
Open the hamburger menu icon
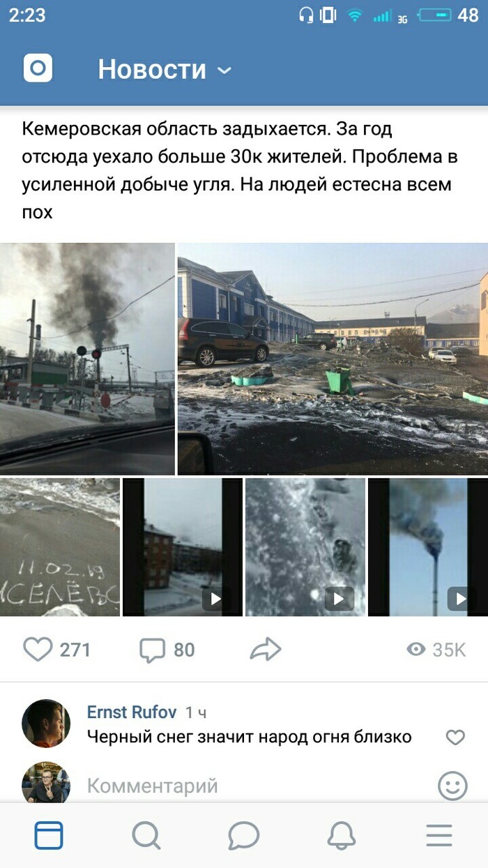point(439,835)
